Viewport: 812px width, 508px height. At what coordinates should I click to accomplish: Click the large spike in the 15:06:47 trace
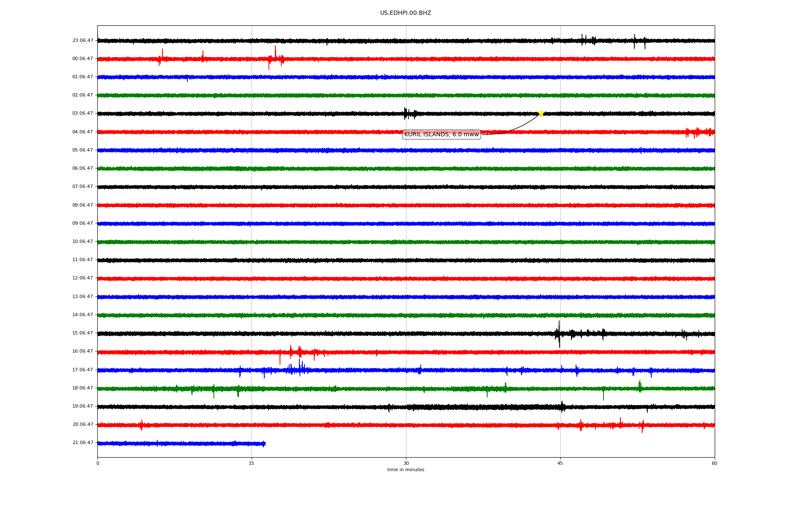tap(559, 334)
